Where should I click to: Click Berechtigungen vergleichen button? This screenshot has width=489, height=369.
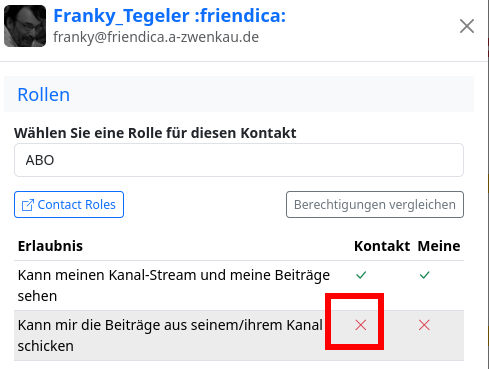point(375,205)
